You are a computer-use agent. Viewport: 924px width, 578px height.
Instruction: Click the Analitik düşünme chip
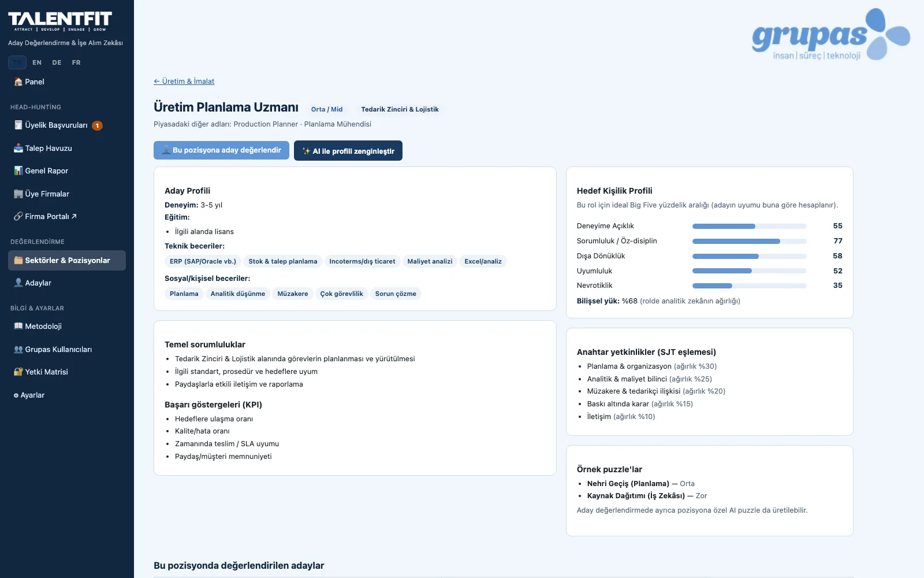tap(238, 294)
